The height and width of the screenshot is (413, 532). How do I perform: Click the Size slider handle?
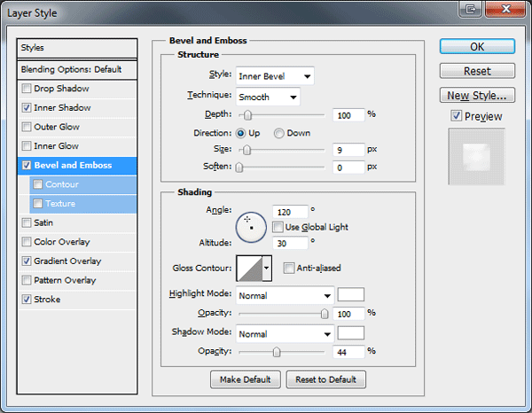(247, 150)
